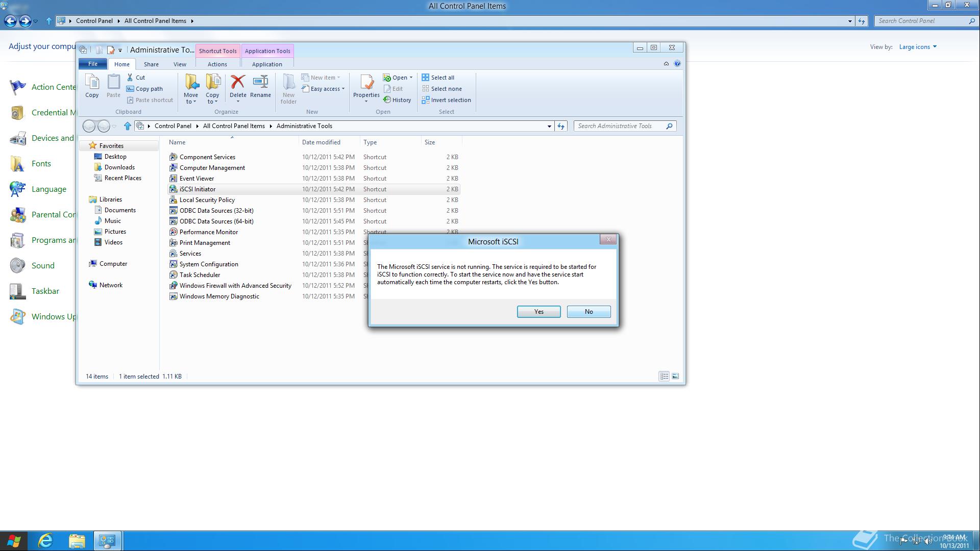Close the Microsoft iSCSI dialog
This screenshot has height=551, width=980.
(x=608, y=239)
